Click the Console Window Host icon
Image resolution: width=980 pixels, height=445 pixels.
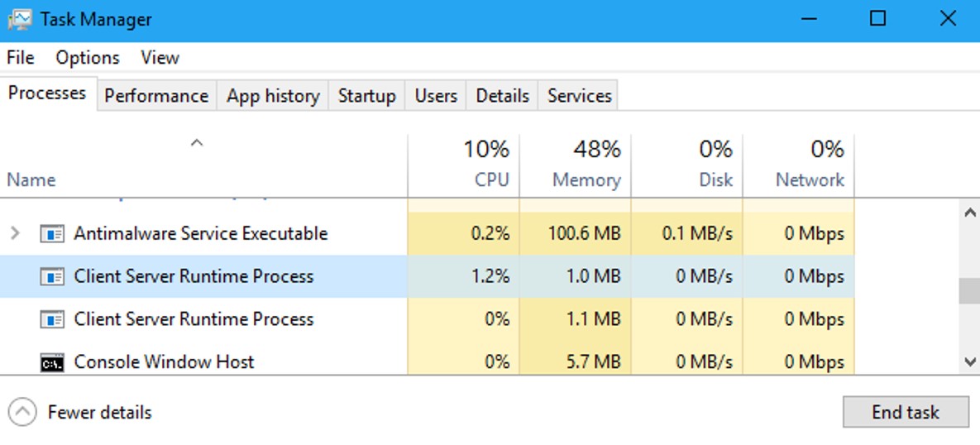pyautogui.click(x=52, y=362)
